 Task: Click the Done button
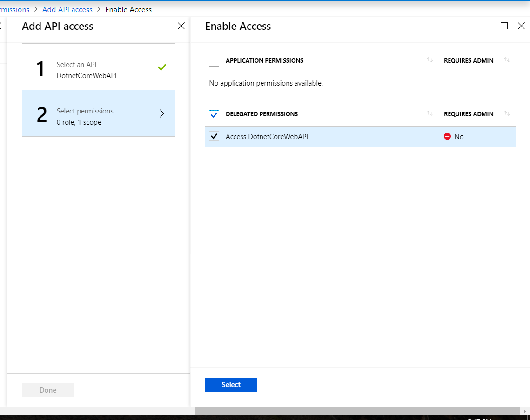tap(48, 390)
